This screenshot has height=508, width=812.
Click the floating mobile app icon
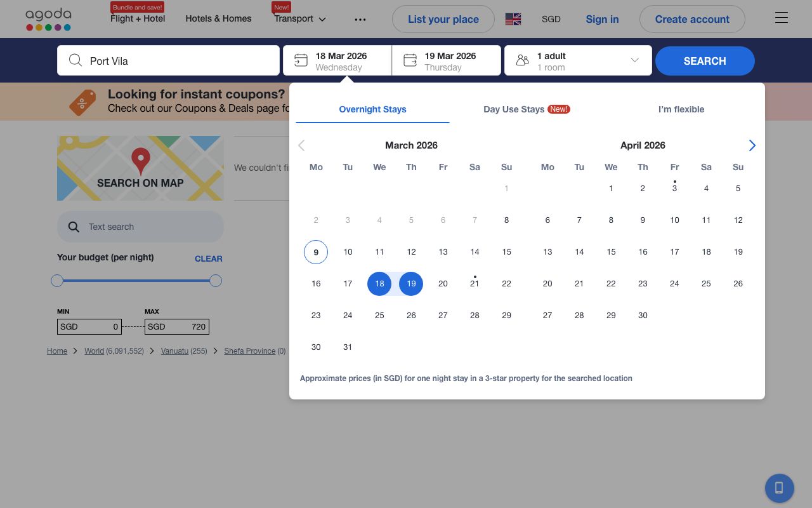click(x=779, y=488)
